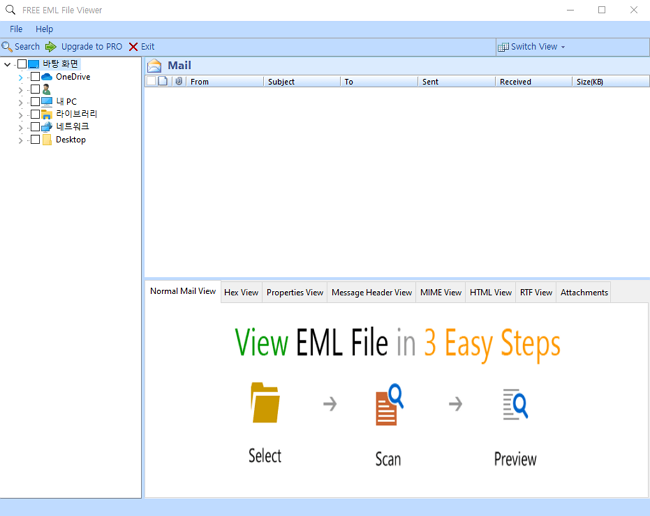Click the Upgrade to PRO label
The image size is (650, 516).
92,46
